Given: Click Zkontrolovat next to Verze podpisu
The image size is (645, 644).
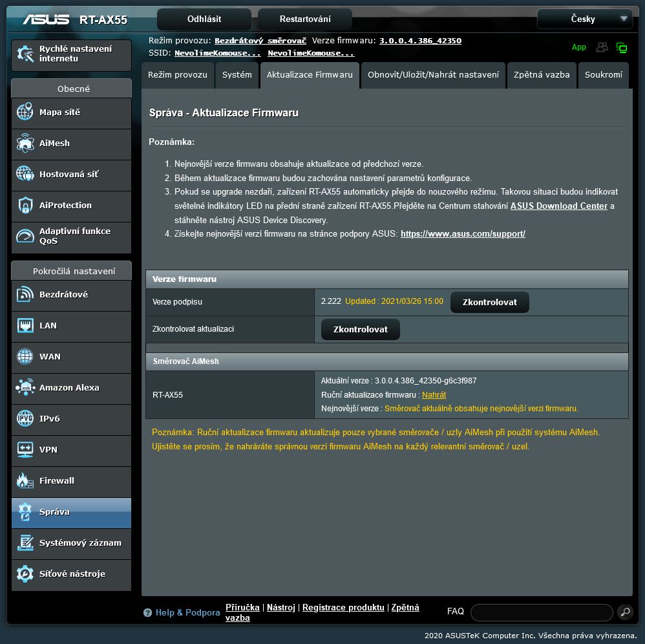Looking at the screenshot, I should point(489,302).
